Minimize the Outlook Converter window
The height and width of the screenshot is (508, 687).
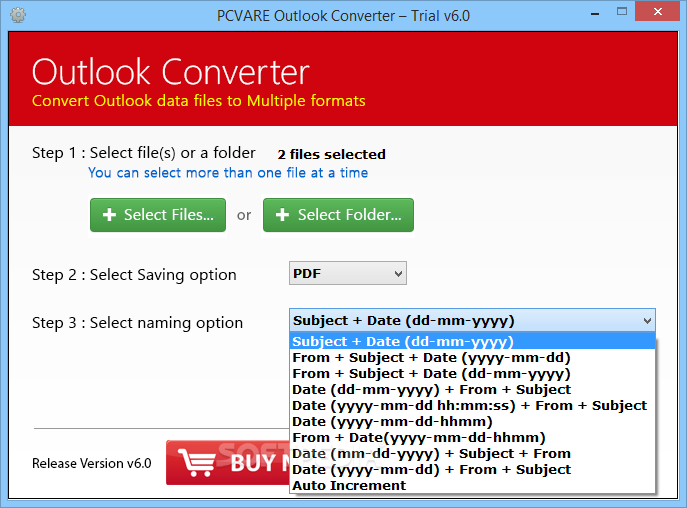595,14
